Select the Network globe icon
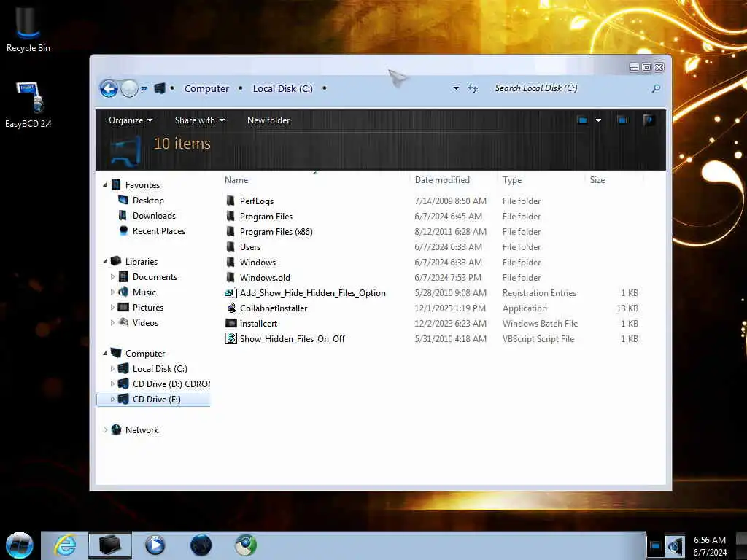747x560 pixels. 116,429
